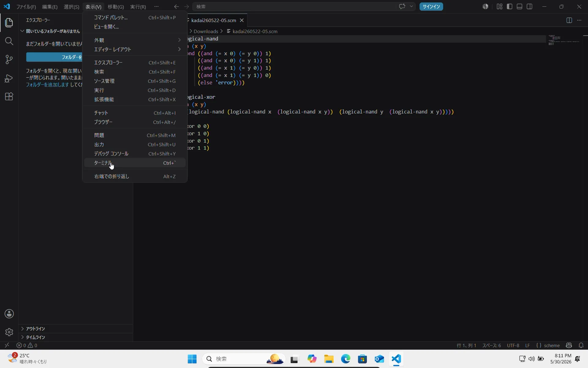Open the chat icon near search bar
Screen dimensions: 588x368
pyautogui.click(x=402, y=6)
